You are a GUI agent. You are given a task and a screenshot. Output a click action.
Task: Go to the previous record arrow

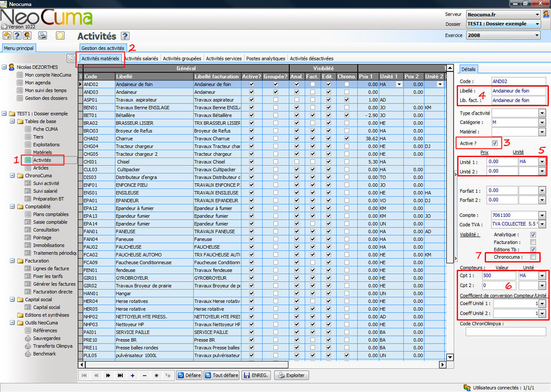[96, 375]
